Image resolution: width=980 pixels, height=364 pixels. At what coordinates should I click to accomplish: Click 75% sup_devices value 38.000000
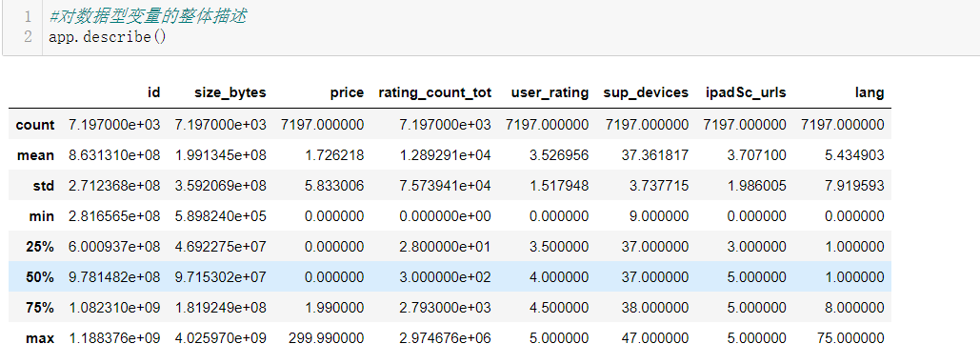click(655, 309)
